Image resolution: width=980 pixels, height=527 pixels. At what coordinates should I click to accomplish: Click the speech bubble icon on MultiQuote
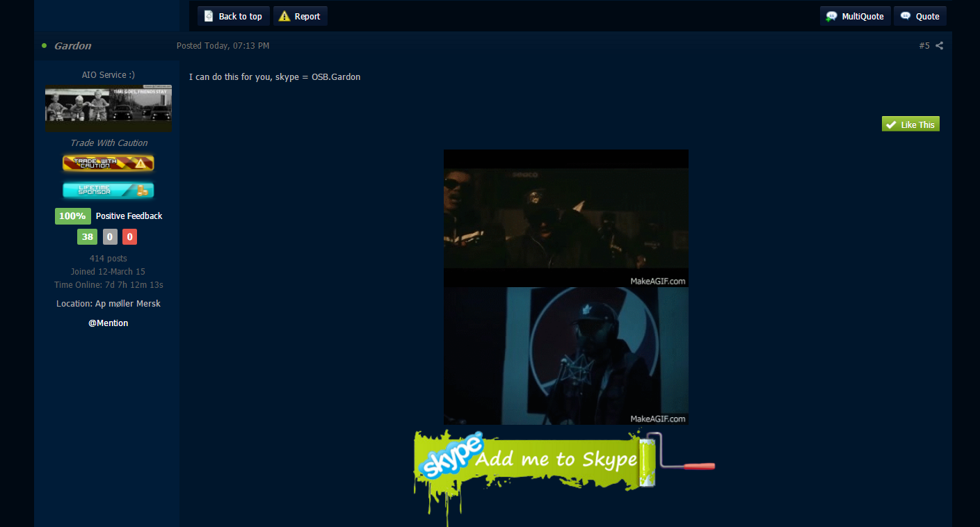click(x=831, y=17)
